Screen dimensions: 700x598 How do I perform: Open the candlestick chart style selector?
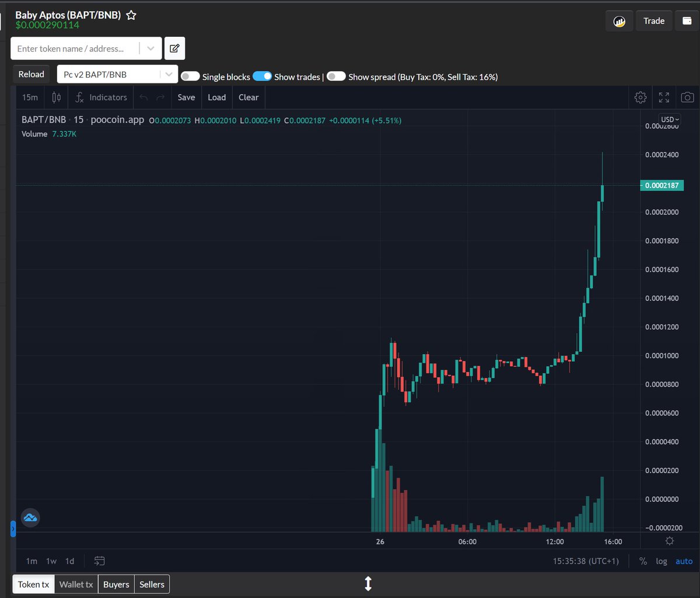click(57, 97)
